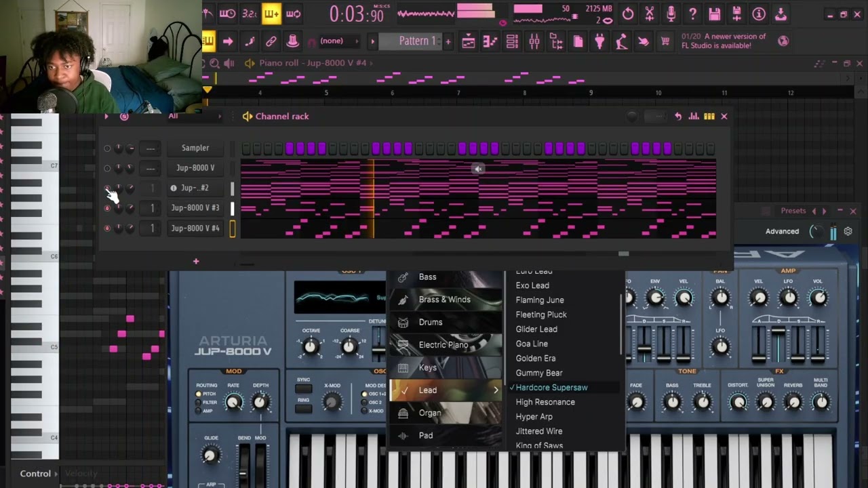This screenshot has width=868, height=488.
Task: Toggle mute LED for Jup-8000 V #3 channel
Action: click(107, 208)
